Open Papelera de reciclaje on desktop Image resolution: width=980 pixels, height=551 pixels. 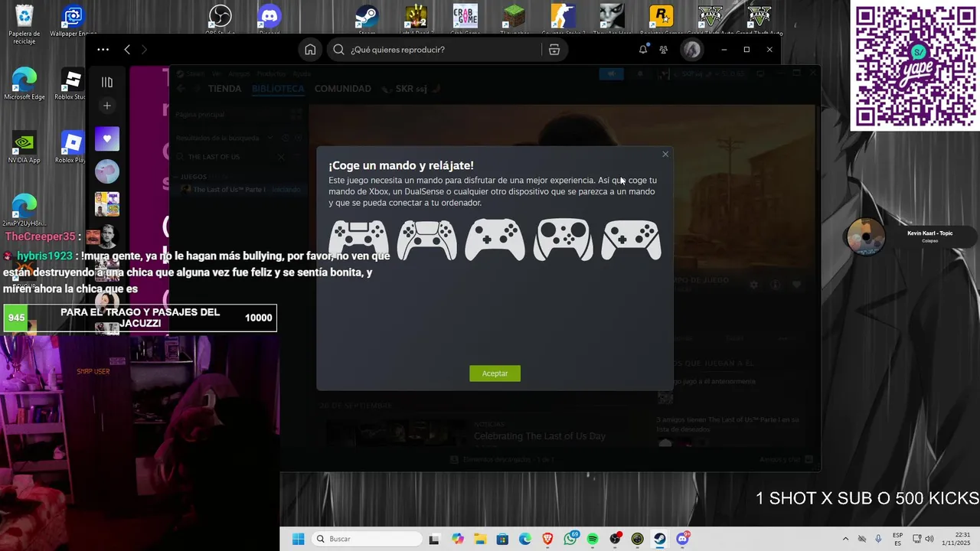pos(24,24)
